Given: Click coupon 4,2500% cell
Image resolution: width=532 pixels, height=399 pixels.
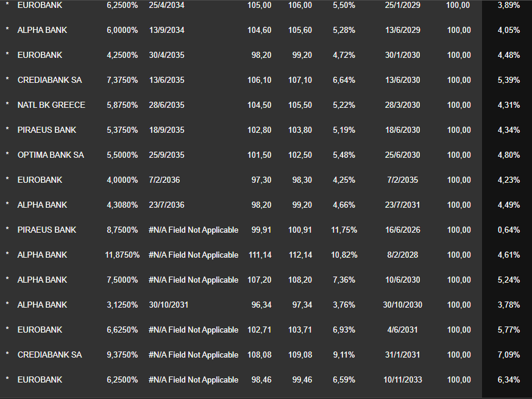Looking at the screenshot, I should click(122, 55).
